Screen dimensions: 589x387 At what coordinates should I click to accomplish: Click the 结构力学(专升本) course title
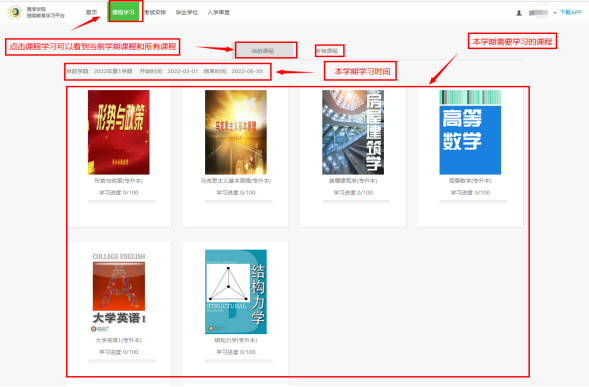[x=236, y=340]
